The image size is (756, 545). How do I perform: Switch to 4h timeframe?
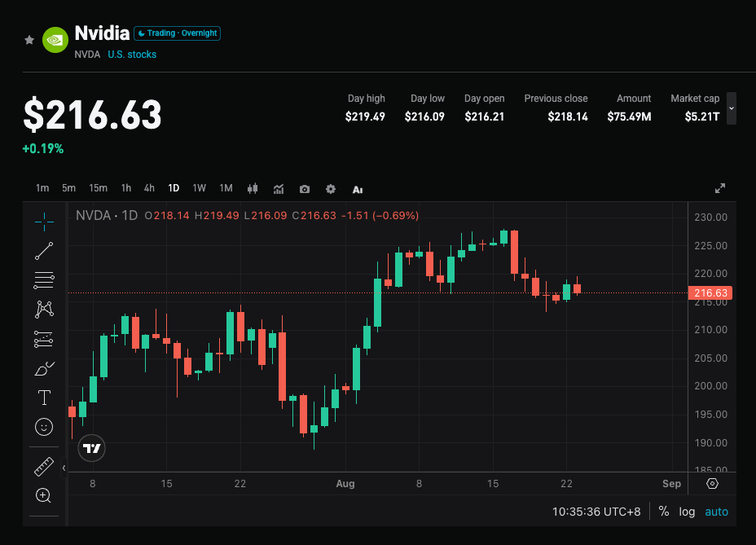(x=149, y=188)
